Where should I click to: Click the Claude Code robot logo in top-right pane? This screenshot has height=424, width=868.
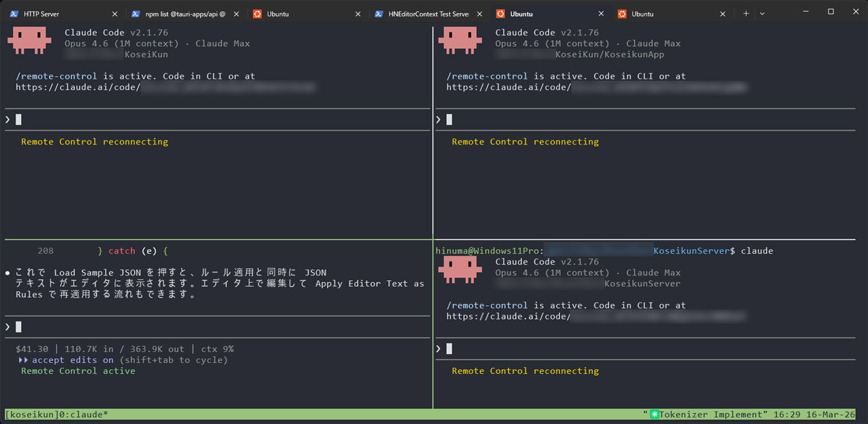pyautogui.click(x=460, y=39)
